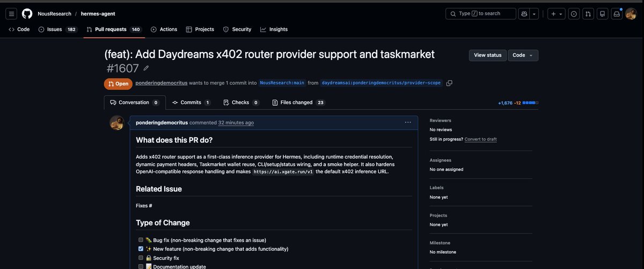Click the diffstat bar next to +1,676
Image resolution: width=644 pixels, height=269 pixels.
pyautogui.click(x=530, y=103)
